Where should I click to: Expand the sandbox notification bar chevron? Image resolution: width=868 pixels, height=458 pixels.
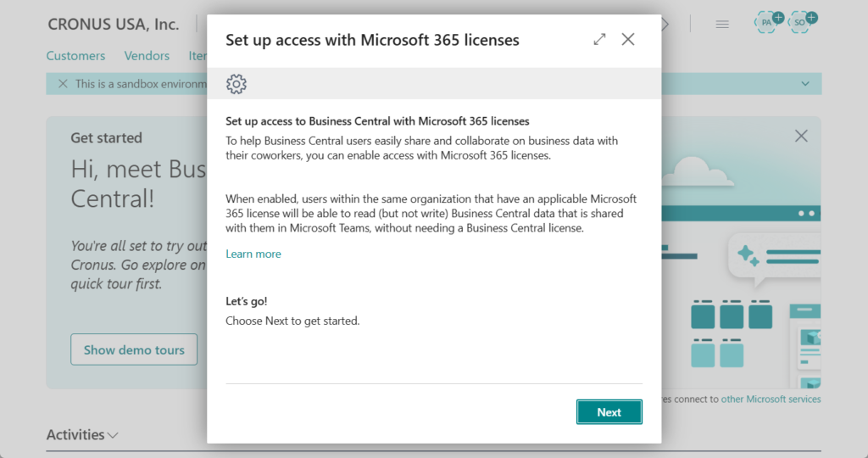pyautogui.click(x=804, y=84)
